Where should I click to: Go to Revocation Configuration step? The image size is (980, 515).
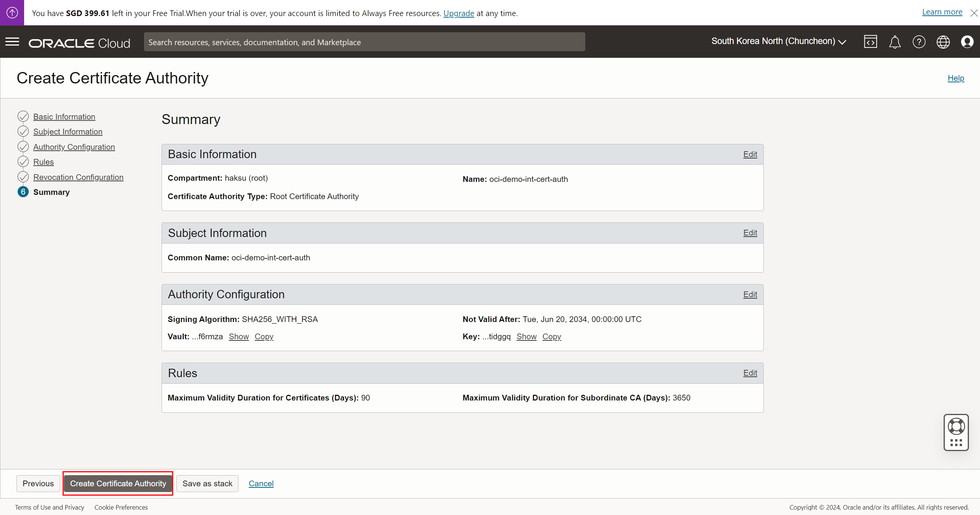click(x=78, y=177)
